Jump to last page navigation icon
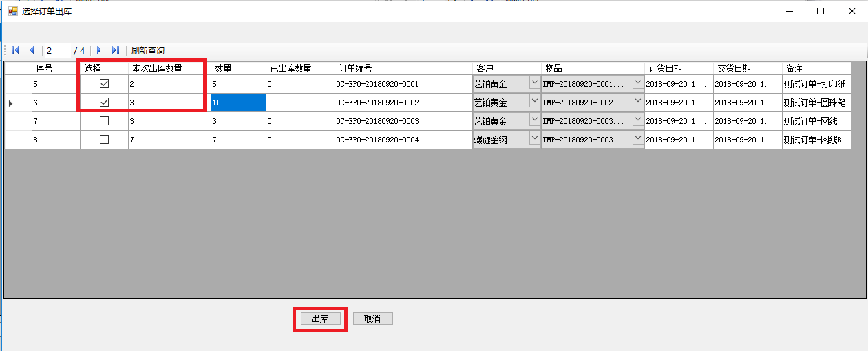Image resolution: width=868 pixels, height=351 pixels. coord(116,50)
